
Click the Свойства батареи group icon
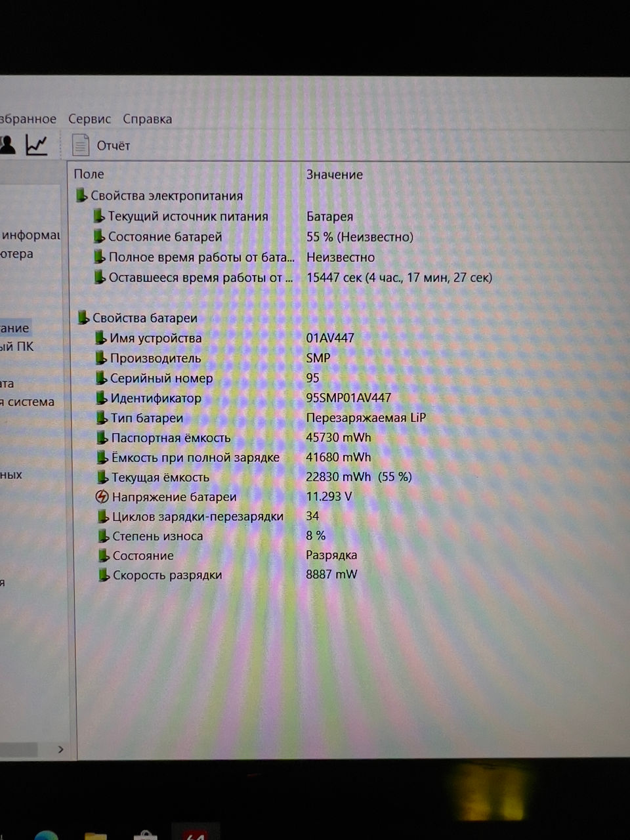83,318
